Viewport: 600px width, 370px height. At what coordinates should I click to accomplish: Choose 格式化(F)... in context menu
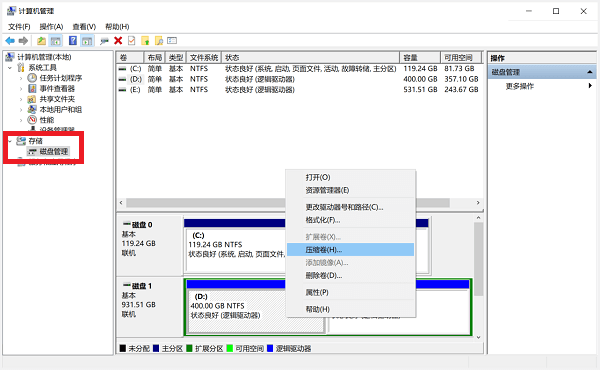[351, 220]
